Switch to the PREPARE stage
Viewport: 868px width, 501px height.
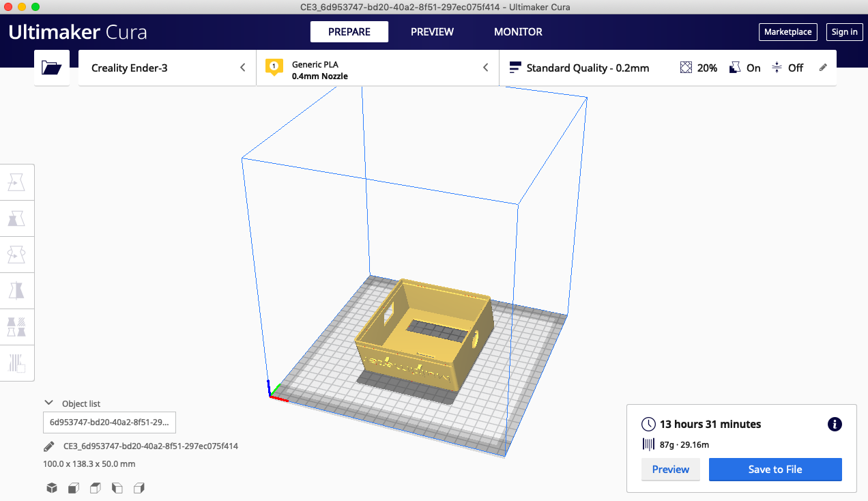click(349, 32)
